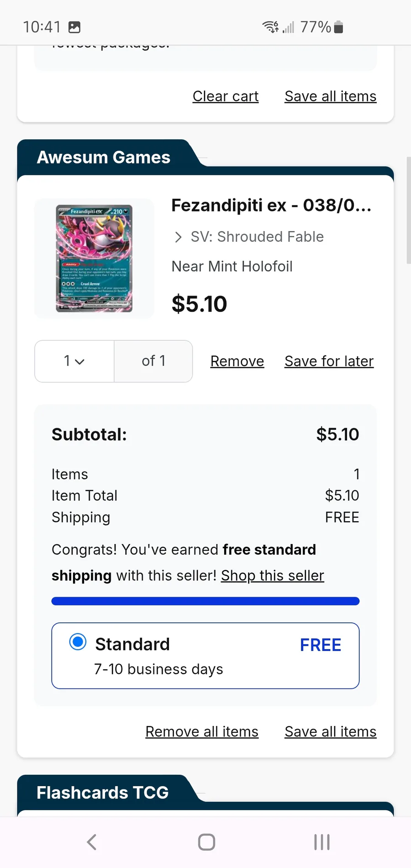This screenshot has width=411, height=868.
Task: Click the Clear cart link
Action: pyautogui.click(x=226, y=96)
